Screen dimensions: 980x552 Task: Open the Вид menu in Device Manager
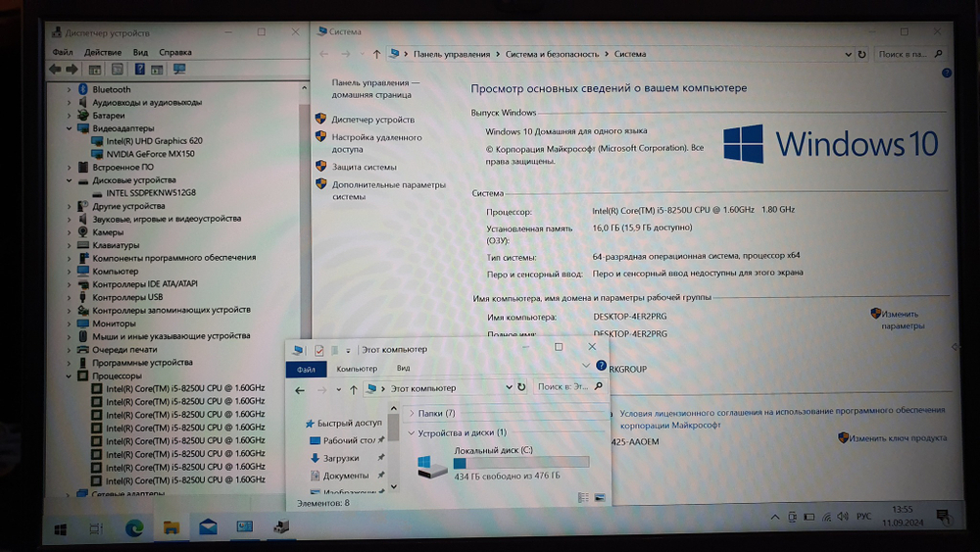click(x=140, y=52)
